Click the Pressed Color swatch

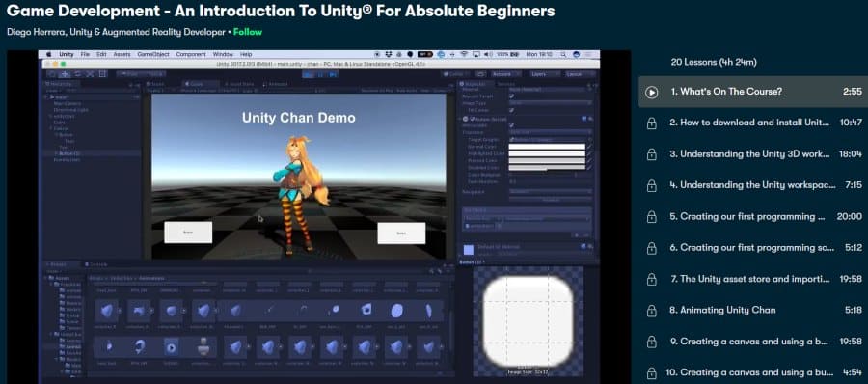coord(547,161)
